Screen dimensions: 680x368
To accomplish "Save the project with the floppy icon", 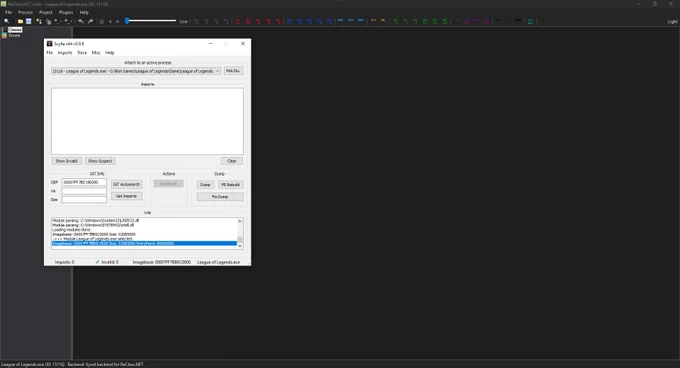I will (29, 21).
